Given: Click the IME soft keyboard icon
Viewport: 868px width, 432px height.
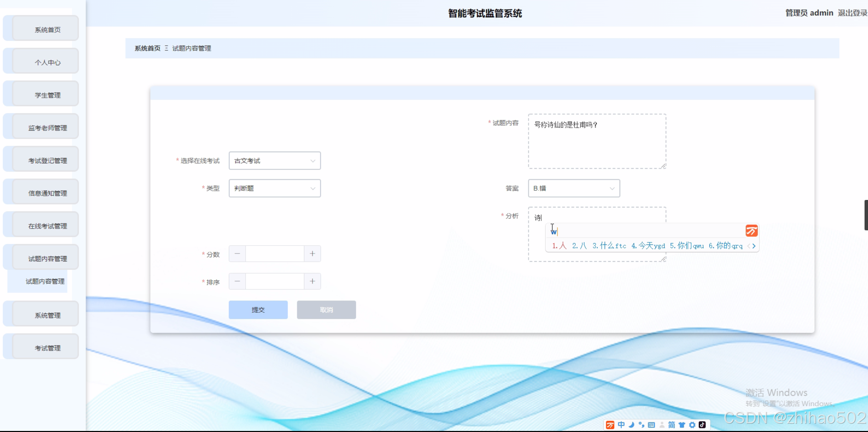Looking at the screenshot, I should (x=651, y=425).
